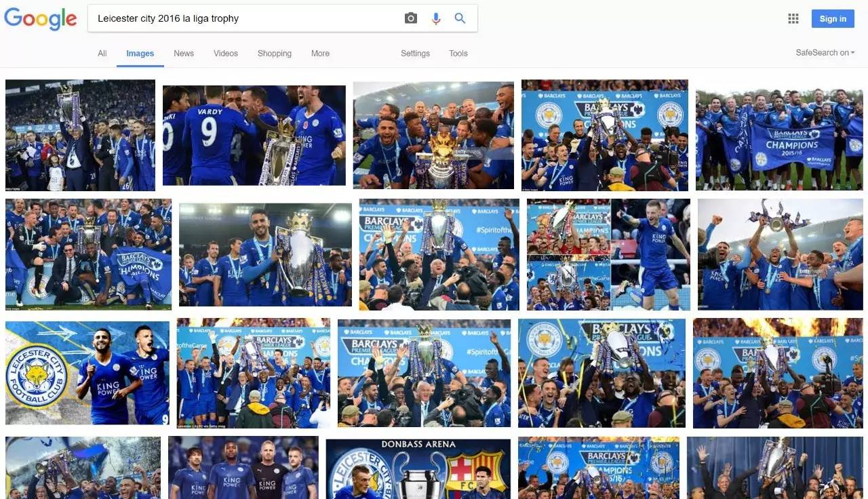868x499 pixels.
Task: Switch to the News tab
Action: coord(184,54)
